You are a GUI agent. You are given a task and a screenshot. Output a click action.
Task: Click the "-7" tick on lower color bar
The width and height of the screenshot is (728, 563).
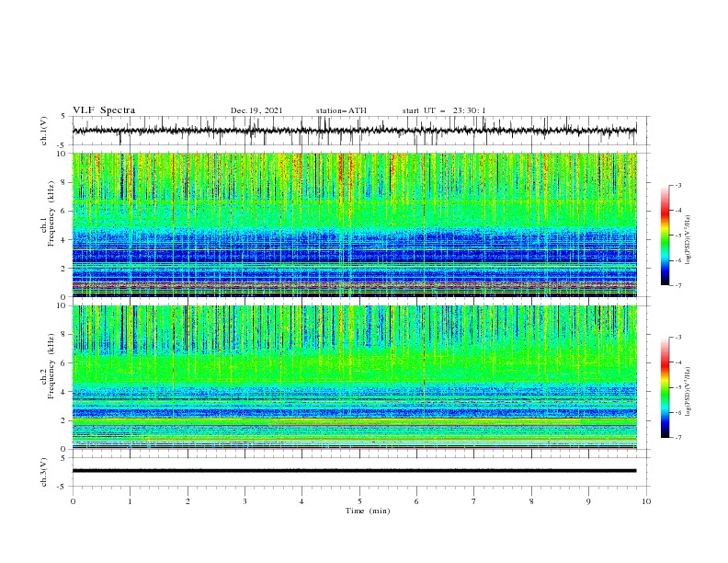tap(678, 438)
